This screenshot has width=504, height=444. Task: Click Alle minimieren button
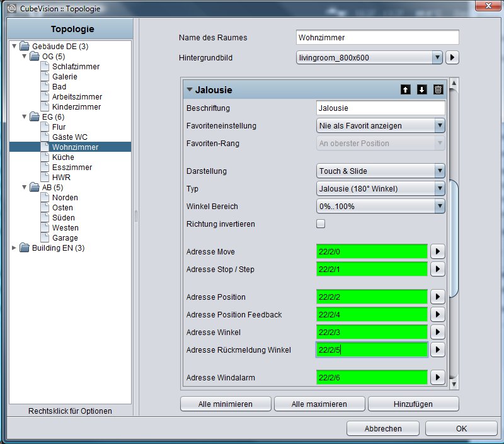tap(226, 404)
